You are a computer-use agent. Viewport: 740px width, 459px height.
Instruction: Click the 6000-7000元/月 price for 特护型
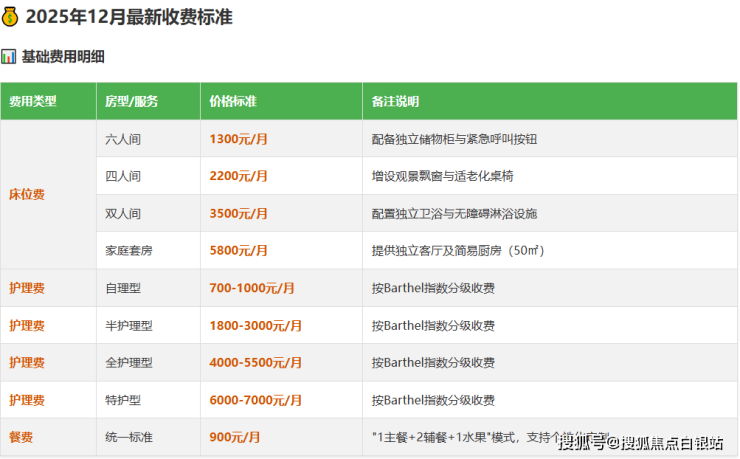256,400
